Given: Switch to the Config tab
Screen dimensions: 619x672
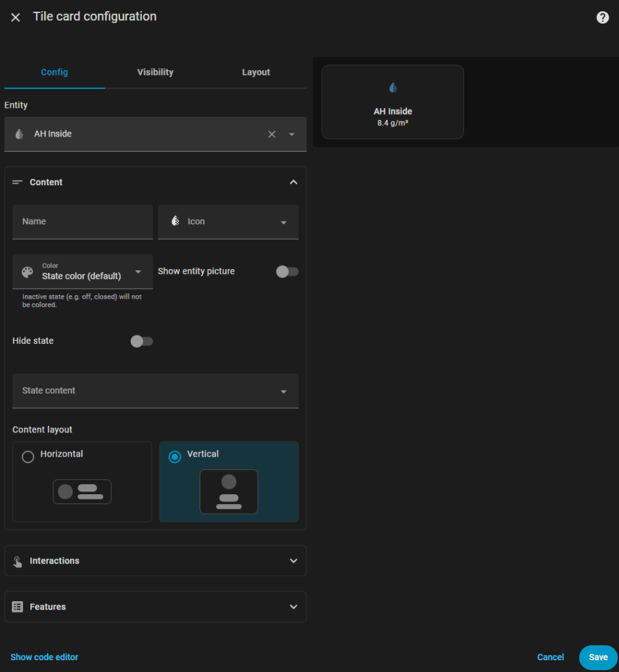Looking at the screenshot, I should point(54,72).
